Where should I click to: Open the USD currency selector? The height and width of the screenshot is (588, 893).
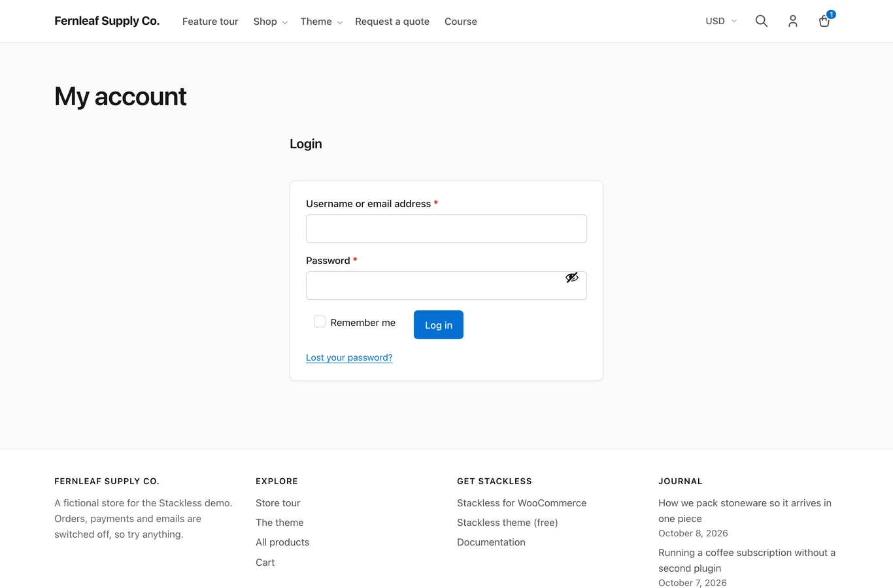[721, 21]
